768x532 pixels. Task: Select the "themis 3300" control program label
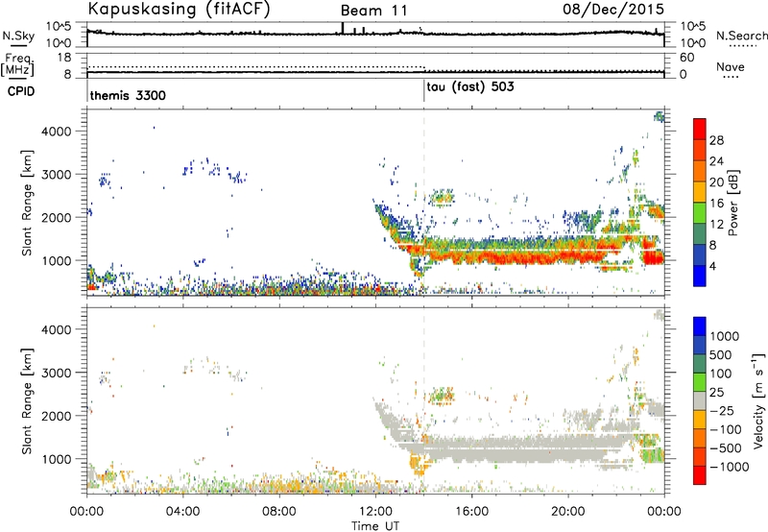128,95
